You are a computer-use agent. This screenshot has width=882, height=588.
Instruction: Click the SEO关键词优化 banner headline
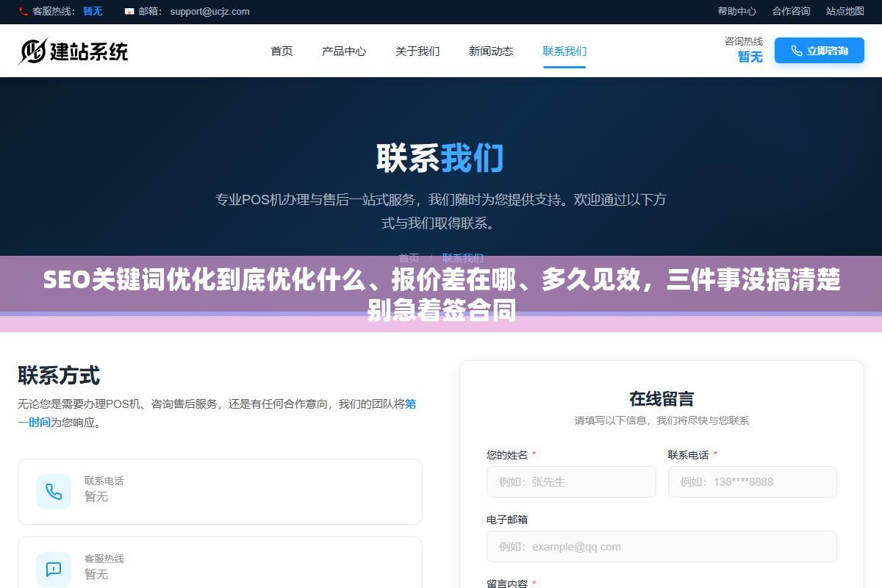[x=441, y=295]
